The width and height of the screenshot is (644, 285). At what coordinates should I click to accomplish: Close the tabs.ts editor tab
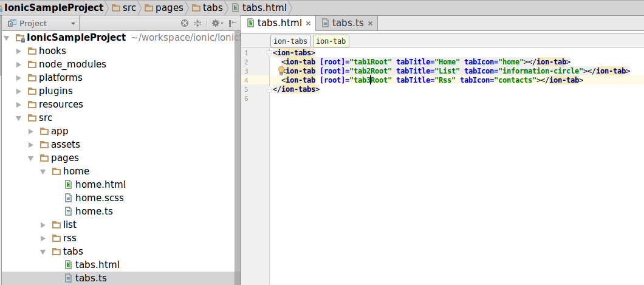370,24
